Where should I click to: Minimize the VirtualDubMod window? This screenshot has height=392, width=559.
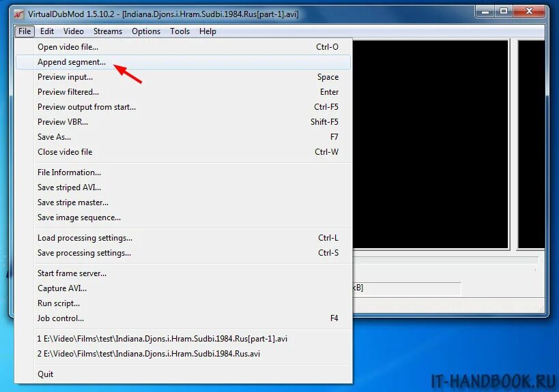tap(485, 12)
